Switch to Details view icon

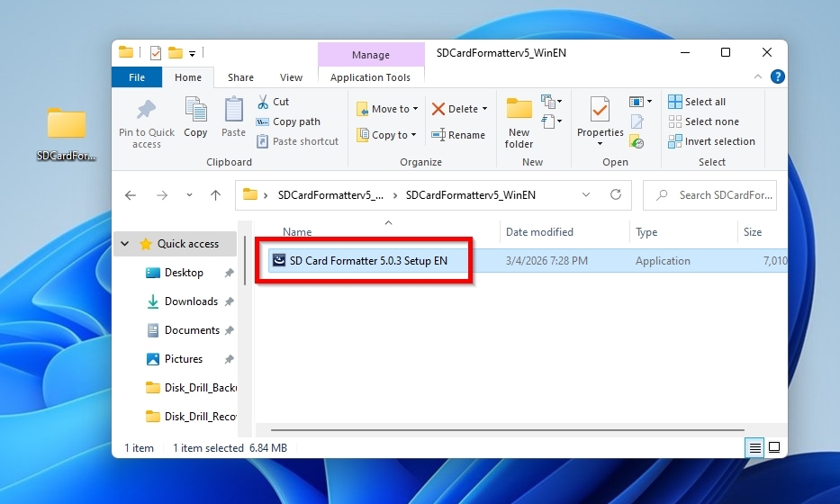click(754, 447)
